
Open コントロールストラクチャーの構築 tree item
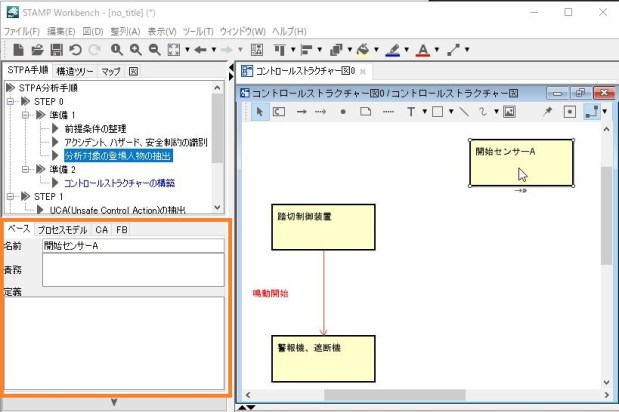point(119,183)
